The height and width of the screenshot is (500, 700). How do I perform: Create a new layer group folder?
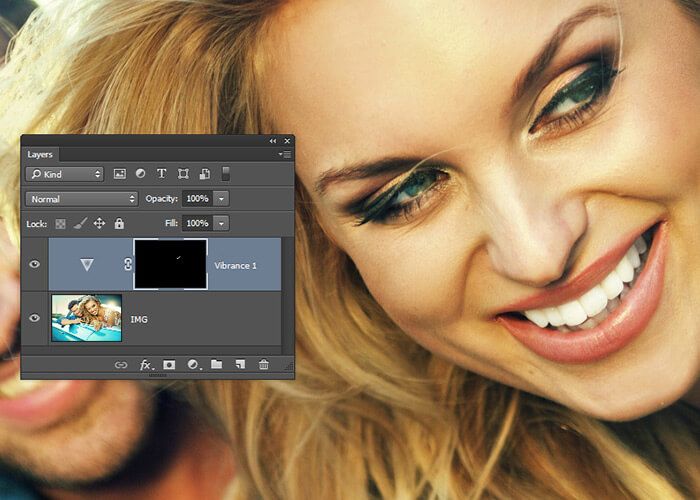point(217,365)
